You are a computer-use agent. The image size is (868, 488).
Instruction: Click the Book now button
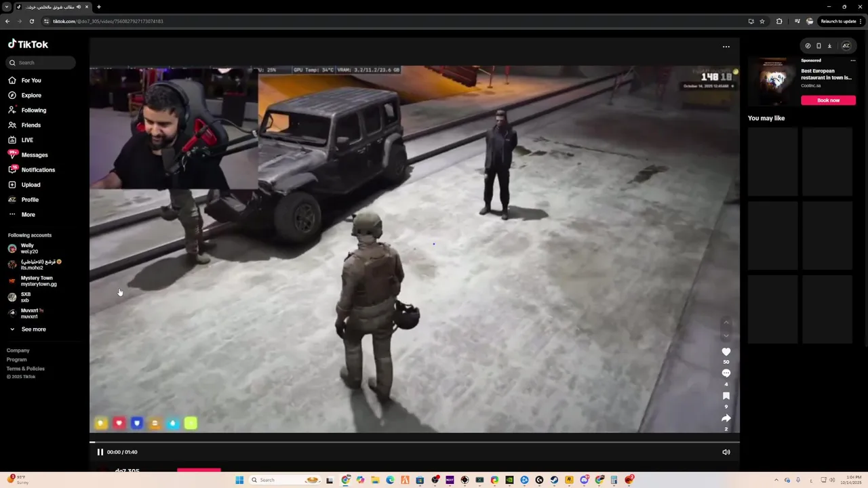[x=828, y=100]
